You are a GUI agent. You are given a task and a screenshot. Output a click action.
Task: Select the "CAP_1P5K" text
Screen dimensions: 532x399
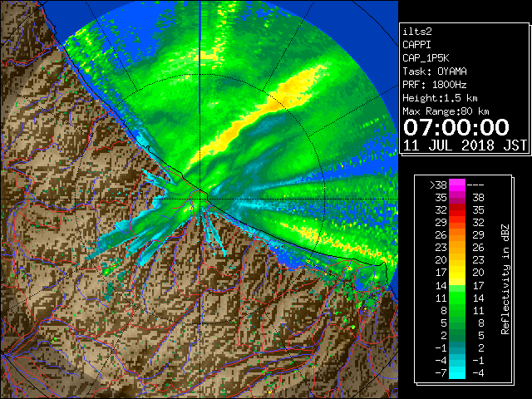pos(426,58)
